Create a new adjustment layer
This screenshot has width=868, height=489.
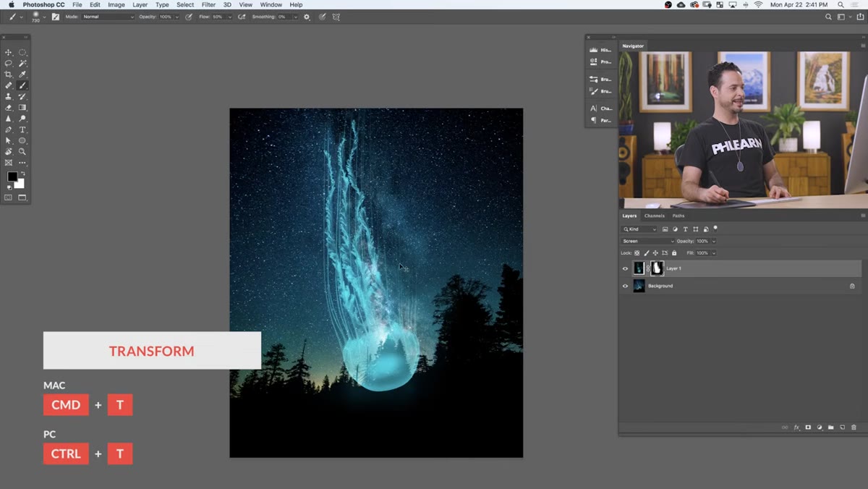(820, 428)
